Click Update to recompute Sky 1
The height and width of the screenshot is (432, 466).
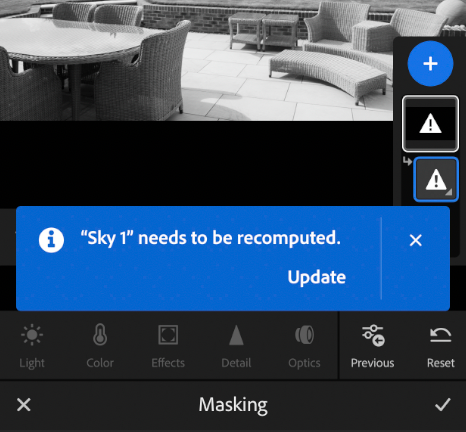pyautogui.click(x=316, y=277)
